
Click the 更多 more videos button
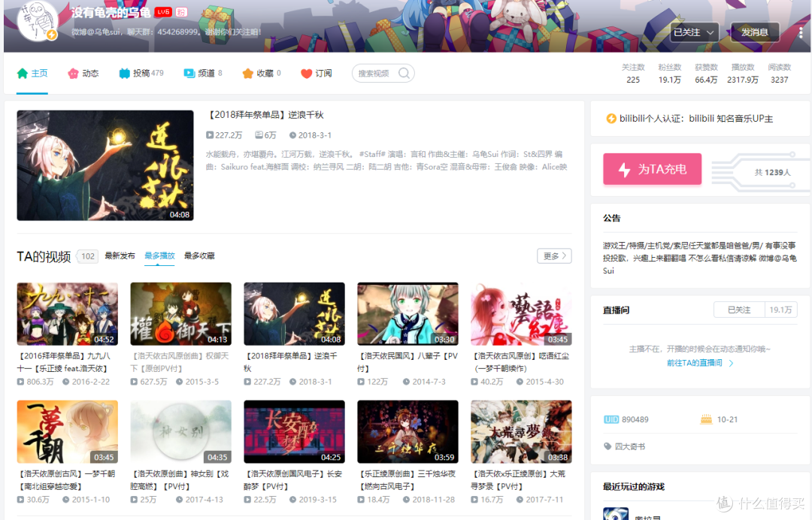[x=554, y=256]
